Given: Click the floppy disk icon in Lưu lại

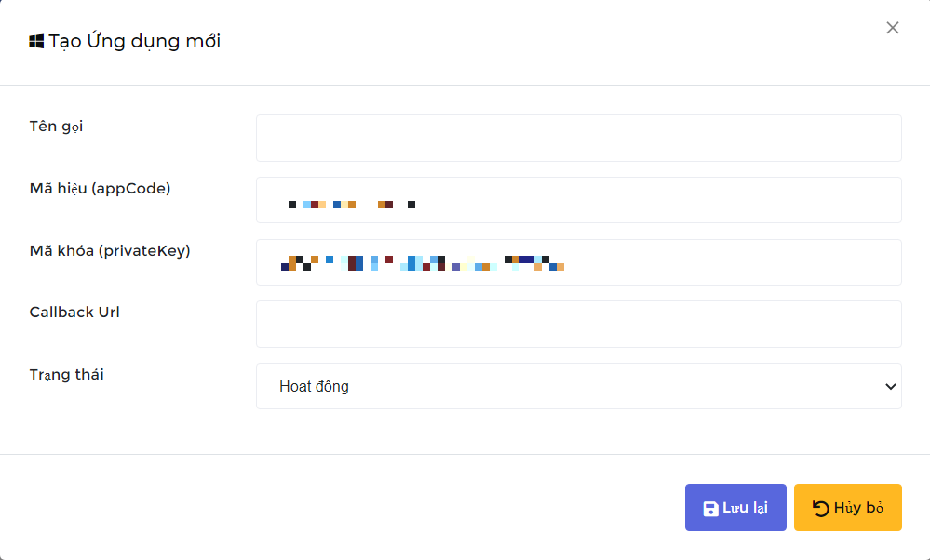Looking at the screenshot, I should click(710, 509).
